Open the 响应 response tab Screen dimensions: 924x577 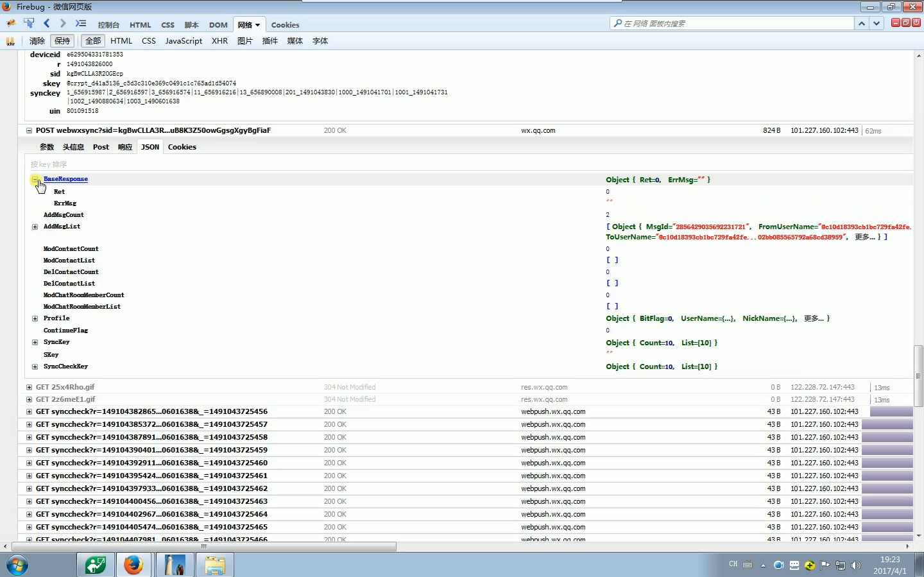[x=125, y=147]
